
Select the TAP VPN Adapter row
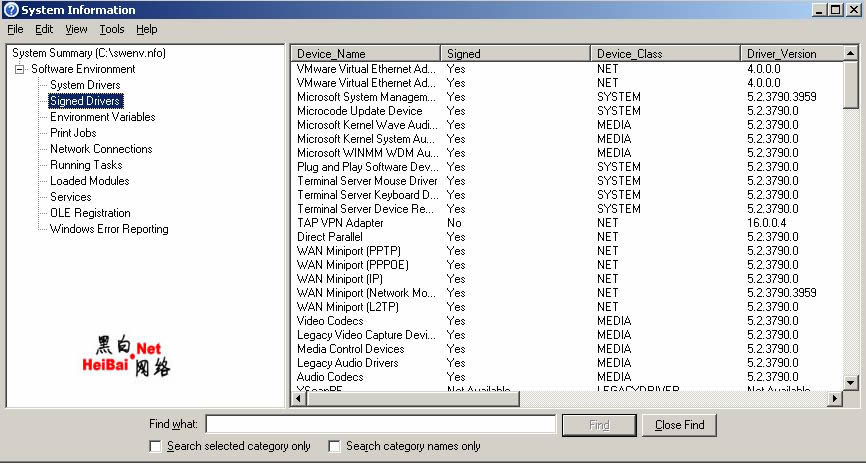(x=340, y=223)
